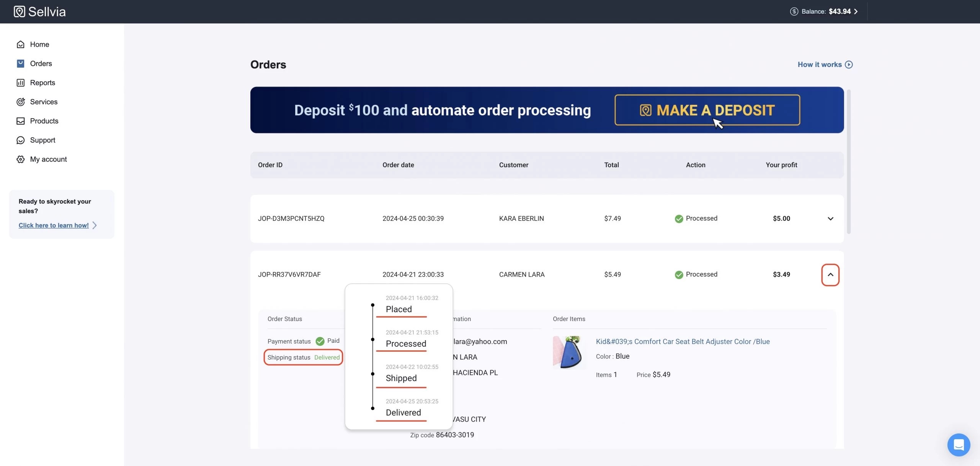Expand the JOP-D3M3PCNT5HZQ order row

[x=830, y=219]
